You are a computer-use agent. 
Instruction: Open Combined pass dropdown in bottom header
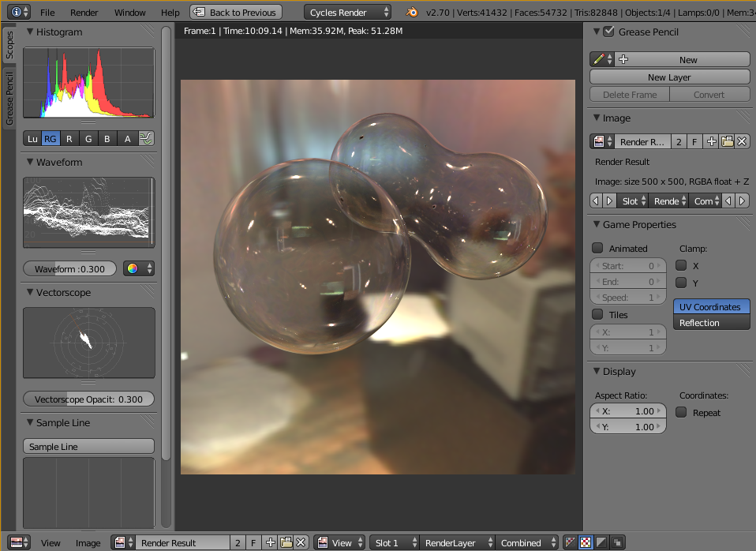[526, 542]
